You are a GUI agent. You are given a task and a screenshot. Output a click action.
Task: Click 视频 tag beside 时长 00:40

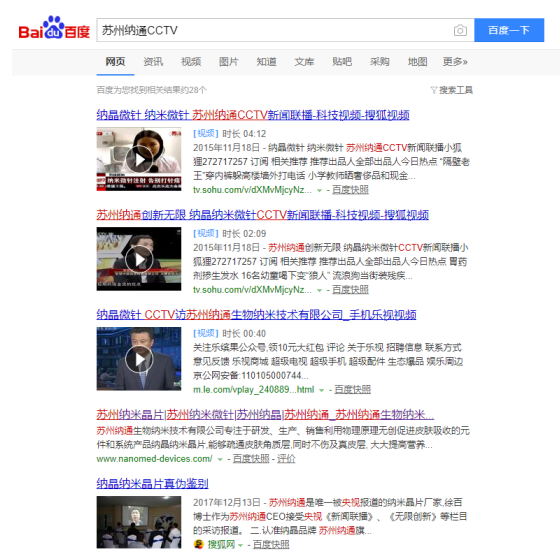click(x=206, y=334)
